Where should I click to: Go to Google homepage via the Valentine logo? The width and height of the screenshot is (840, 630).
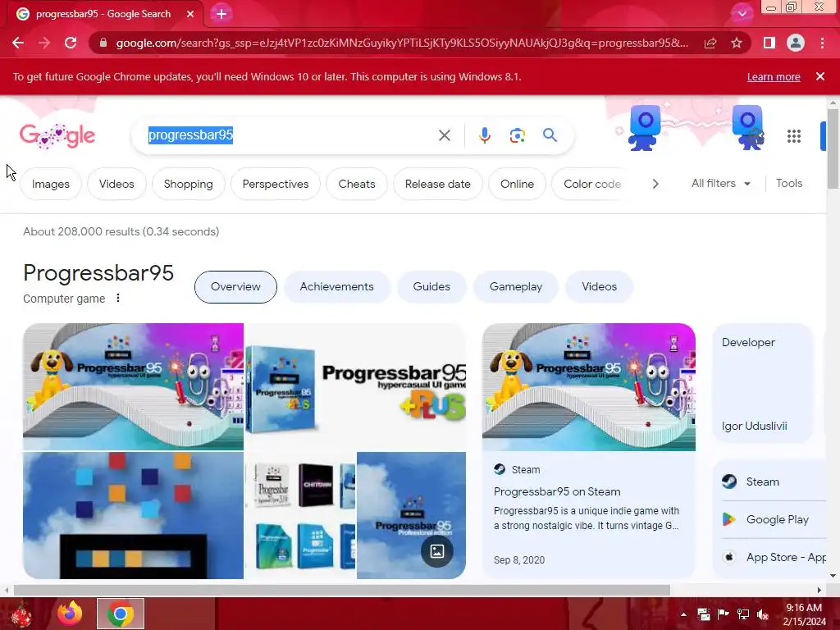point(57,135)
